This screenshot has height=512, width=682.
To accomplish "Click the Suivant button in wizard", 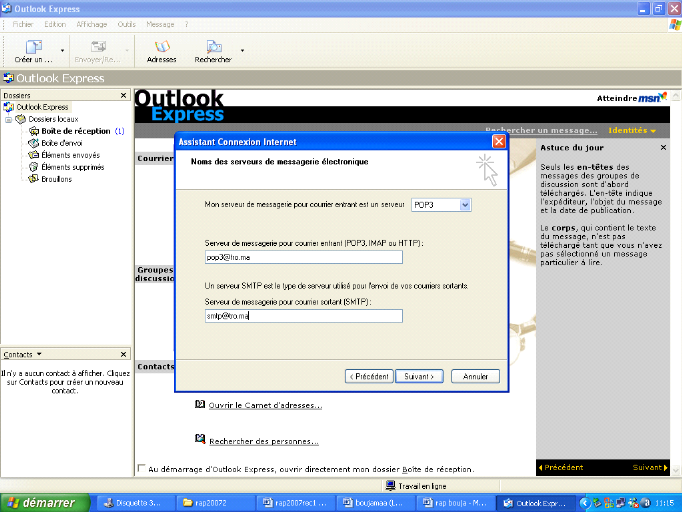I will [418, 376].
